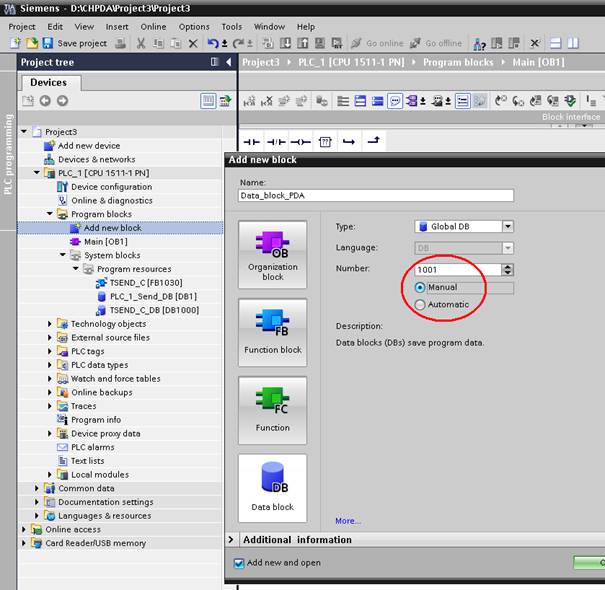Image resolution: width=605 pixels, height=590 pixels.
Task: Expand the Additional information section
Action: click(232, 540)
